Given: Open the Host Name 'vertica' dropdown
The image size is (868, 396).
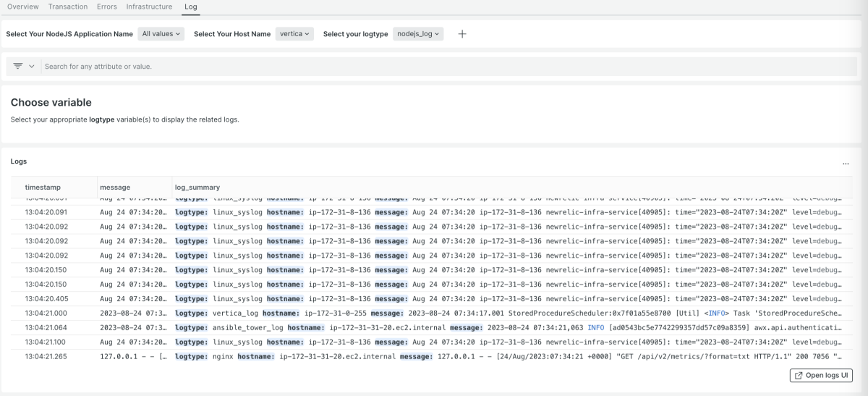Looking at the screenshot, I should click(294, 34).
